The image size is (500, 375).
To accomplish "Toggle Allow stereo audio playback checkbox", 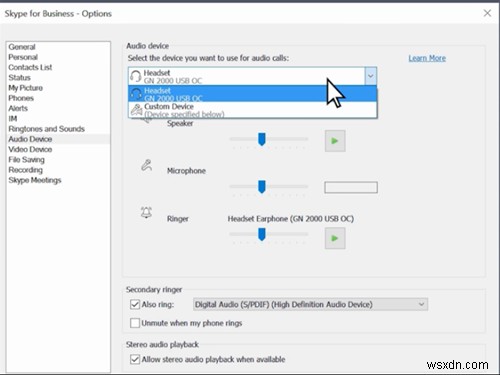I will 135,359.
